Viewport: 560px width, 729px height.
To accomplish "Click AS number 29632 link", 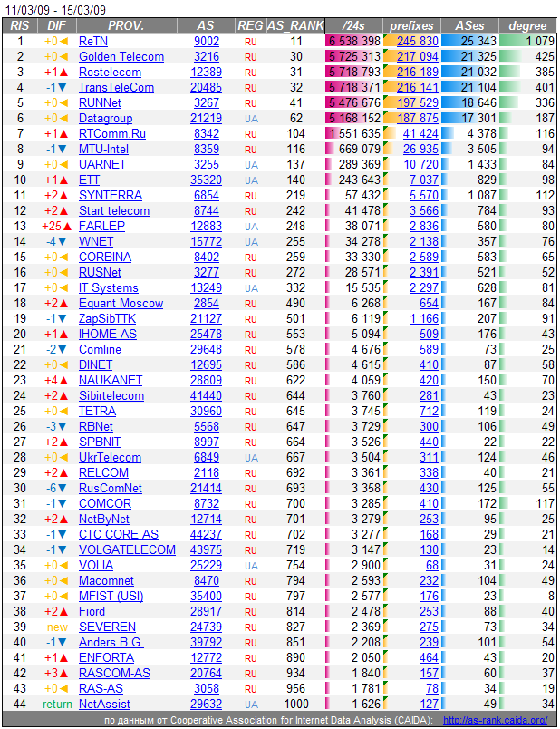I will point(207,704).
